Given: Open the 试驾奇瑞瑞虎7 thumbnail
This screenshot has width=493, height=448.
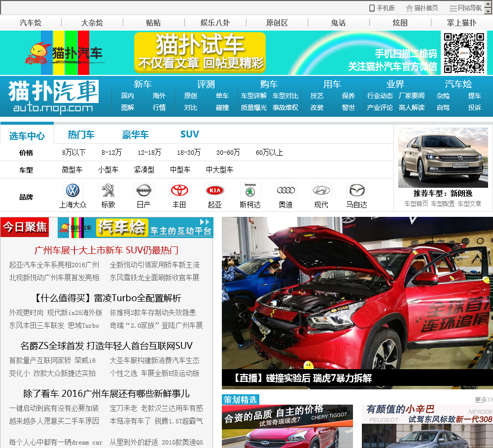Looking at the screenshot, I should click(287, 426).
